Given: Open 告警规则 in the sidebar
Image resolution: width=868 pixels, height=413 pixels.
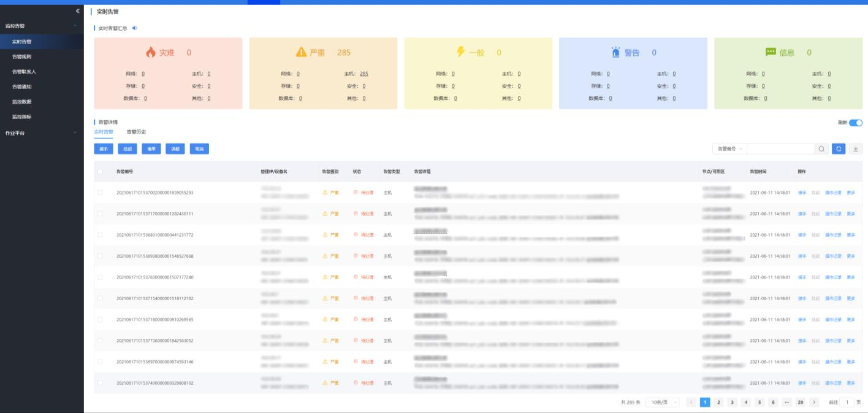Looking at the screenshot, I should tap(22, 56).
